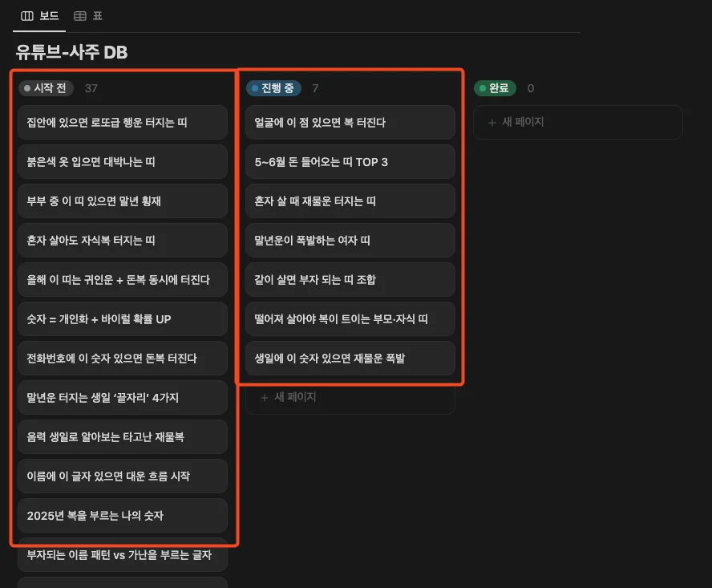Open card 떨어져 살아야 복이 트이는 부모·자식 띠

pyautogui.click(x=350, y=319)
